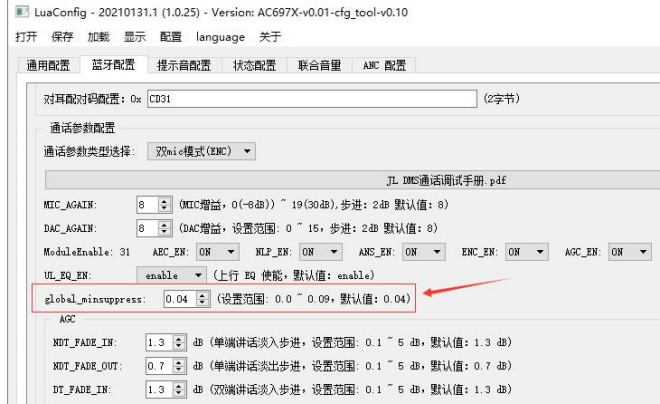Click the NDT_FADE_OUT description text
The image size is (660, 404).
point(353,366)
